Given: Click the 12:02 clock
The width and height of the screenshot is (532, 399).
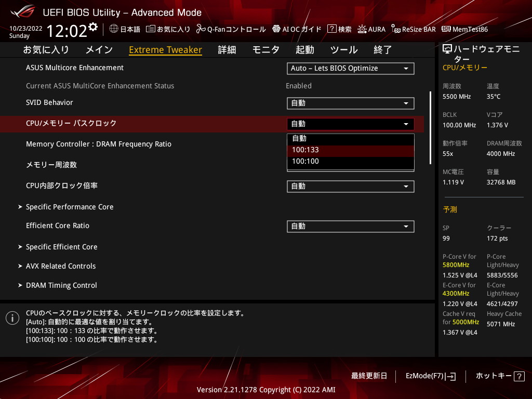Looking at the screenshot, I should point(66,31).
